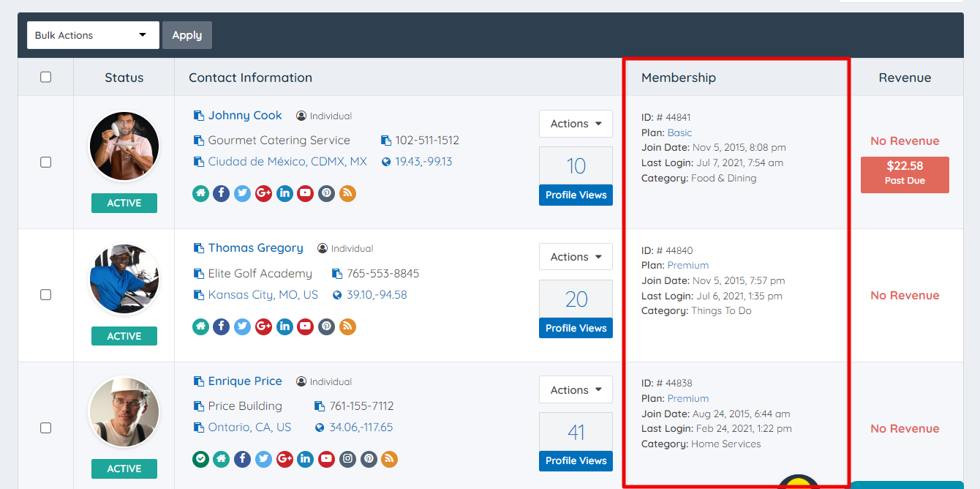Click ACTIVE status badge for Thomas Gregory

pos(124,336)
